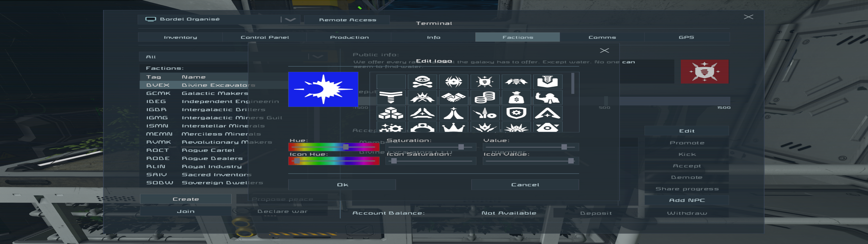Open the Control Panel tab
Screen dimensions: 868x244
coord(264,37)
